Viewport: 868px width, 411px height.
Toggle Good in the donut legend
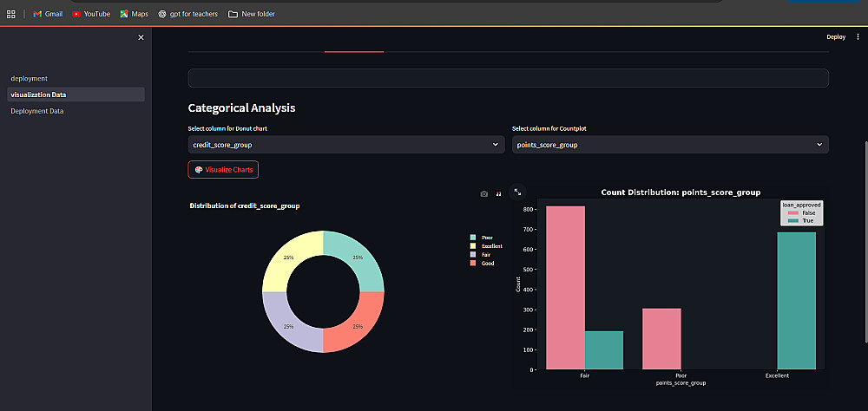pos(482,264)
